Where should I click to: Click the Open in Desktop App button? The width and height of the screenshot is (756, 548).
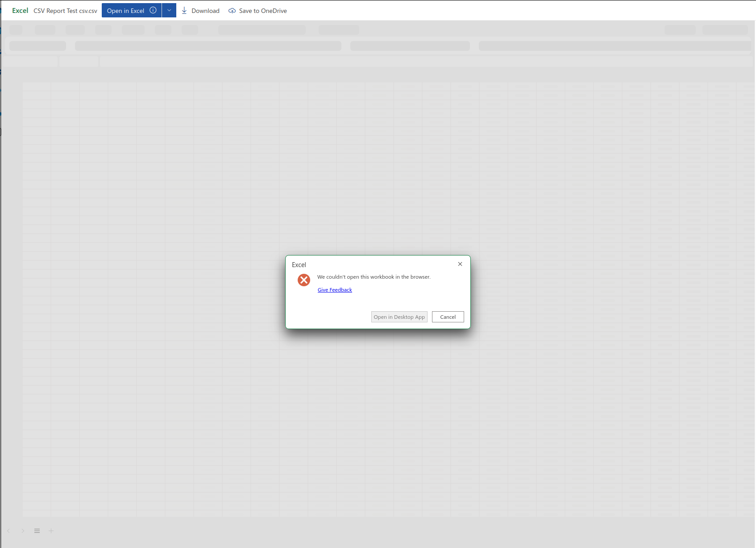tap(399, 317)
